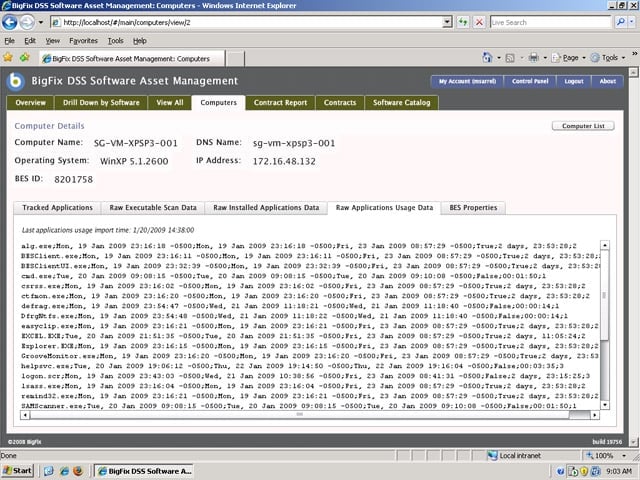Open the Edit menu
The width and height of the screenshot is (640, 480).
coord(30,41)
